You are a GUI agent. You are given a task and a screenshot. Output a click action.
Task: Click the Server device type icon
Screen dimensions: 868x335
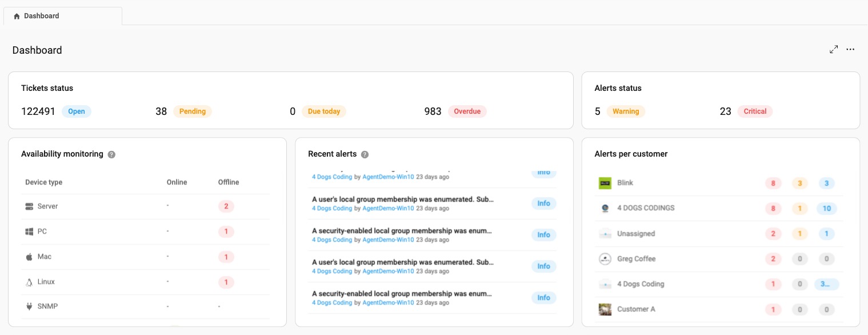pos(29,206)
